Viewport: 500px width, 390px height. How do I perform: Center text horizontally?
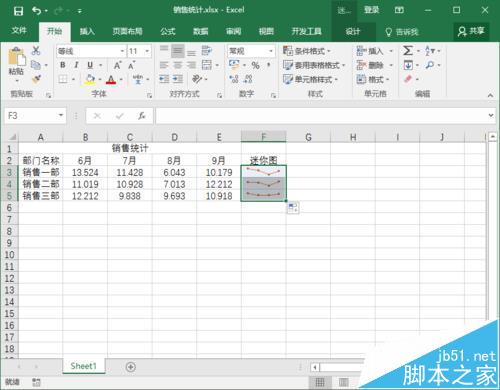[178, 65]
